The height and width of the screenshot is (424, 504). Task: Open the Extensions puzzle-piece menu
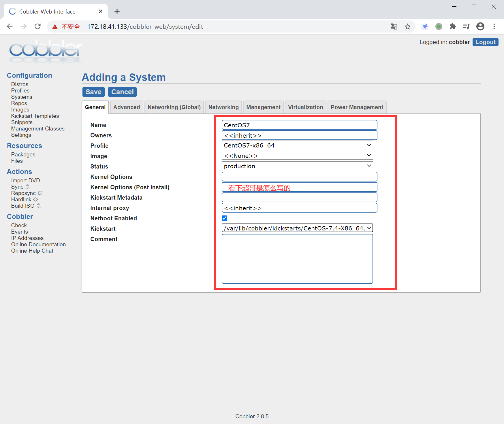[453, 26]
